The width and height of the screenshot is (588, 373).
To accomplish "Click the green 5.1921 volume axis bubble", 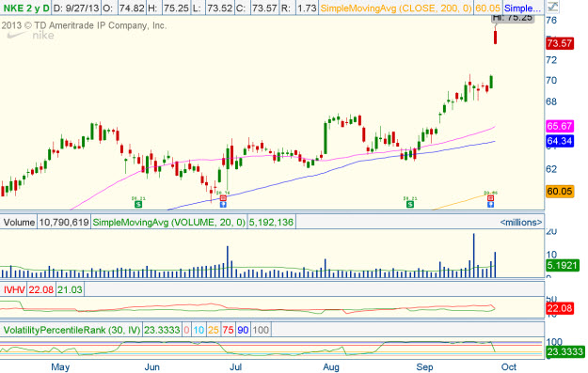I will tap(562, 266).
